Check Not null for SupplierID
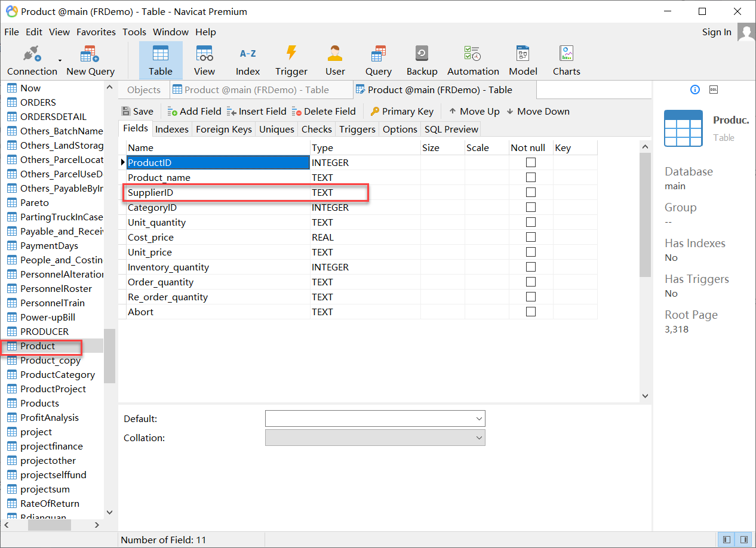This screenshot has height=548, width=756. pyautogui.click(x=531, y=192)
